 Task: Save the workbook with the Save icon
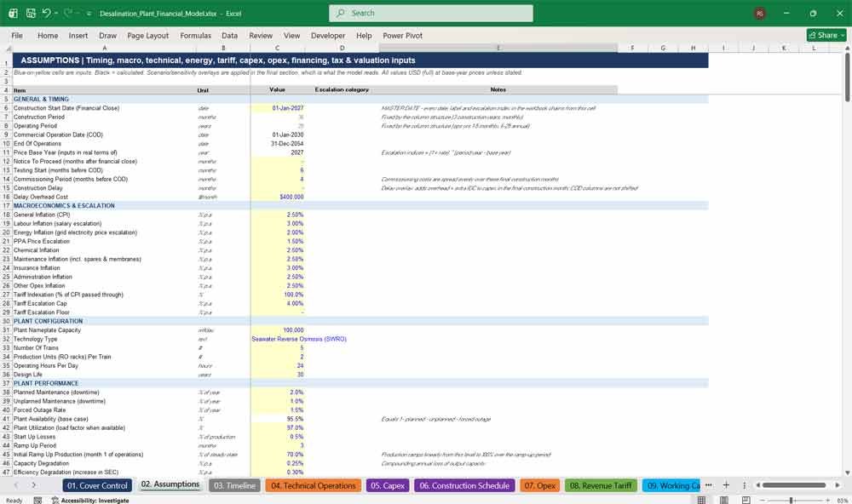click(x=31, y=13)
